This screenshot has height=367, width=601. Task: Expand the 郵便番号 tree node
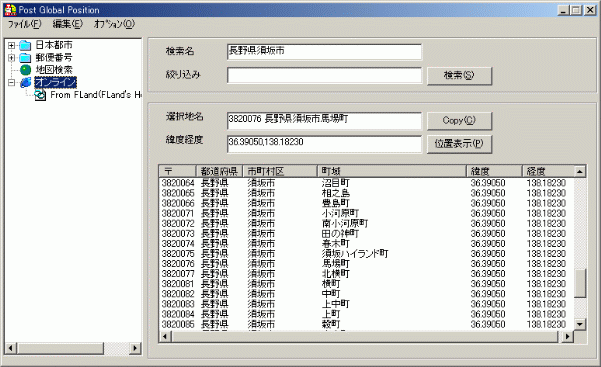point(11,58)
